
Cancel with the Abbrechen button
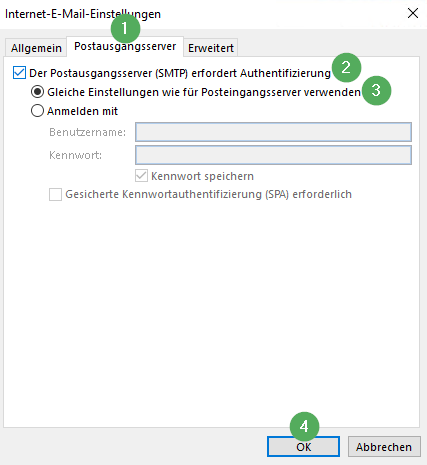point(384,447)
